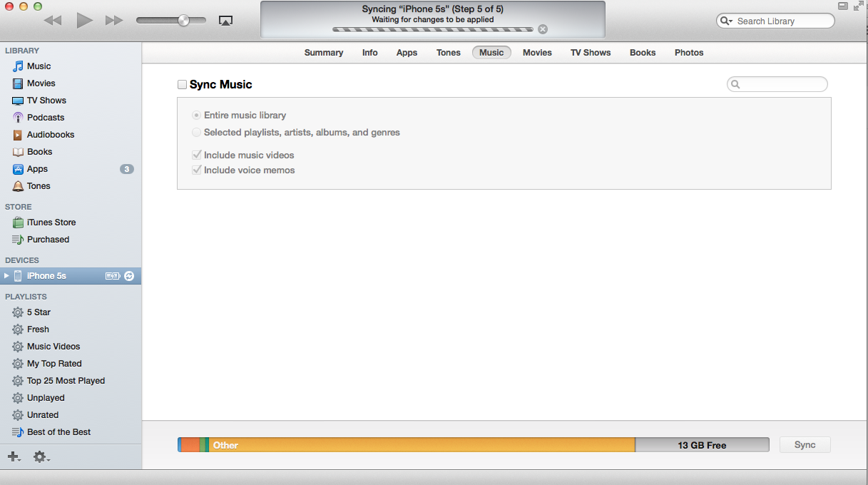Open the Movies library icon
This screenshot has width=868, height=485.
coord(18,83)
